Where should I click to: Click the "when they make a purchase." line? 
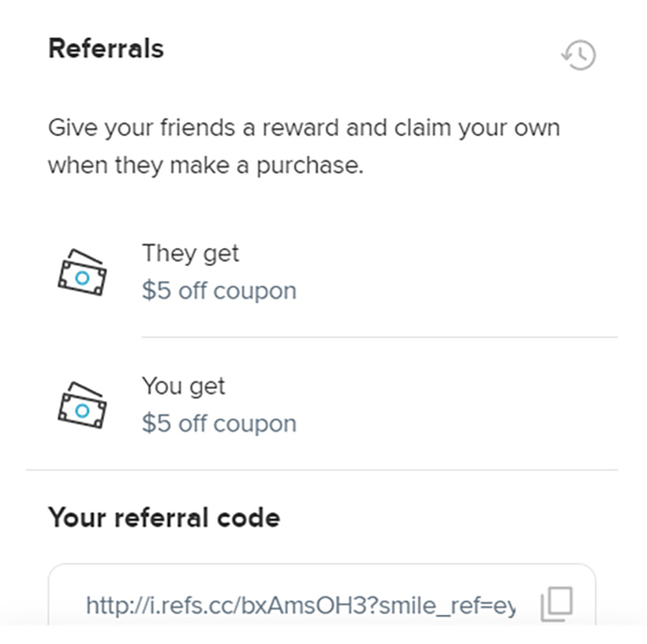point(205,167)
